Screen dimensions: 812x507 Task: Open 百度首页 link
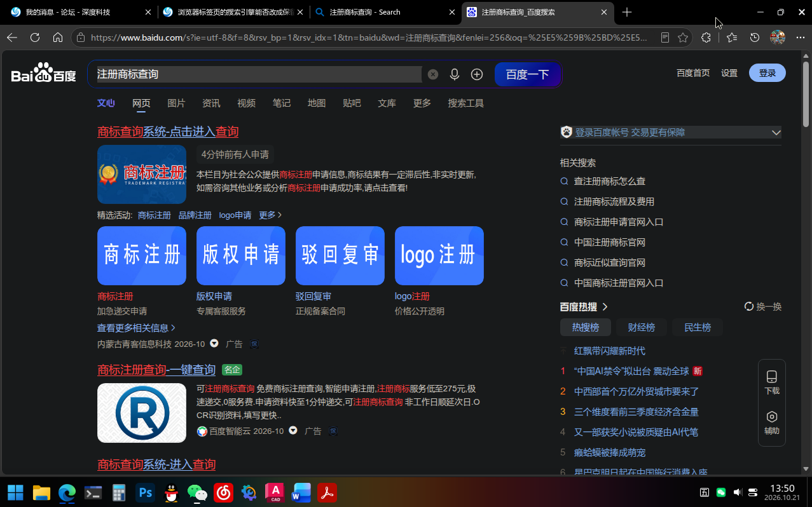(x=693, y=73)
